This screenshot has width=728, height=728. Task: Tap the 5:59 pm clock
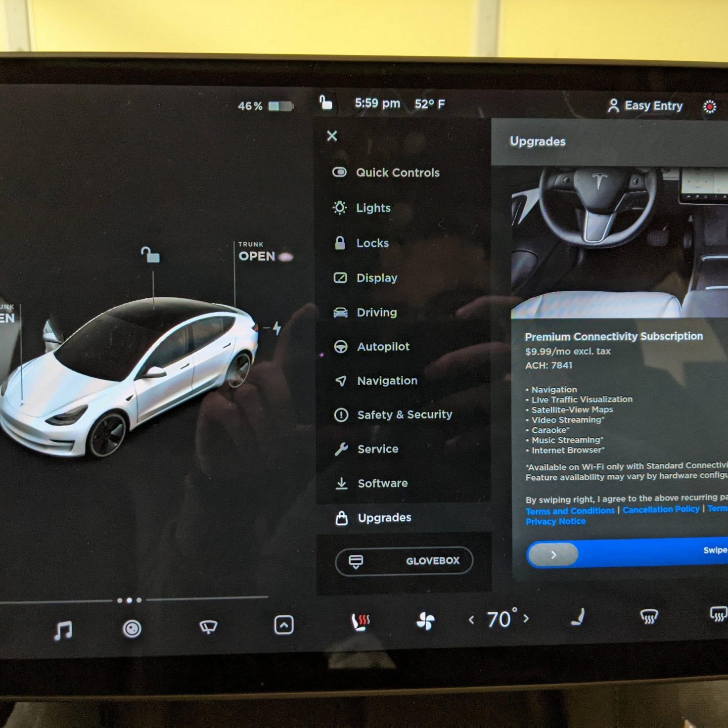[377, 103]
